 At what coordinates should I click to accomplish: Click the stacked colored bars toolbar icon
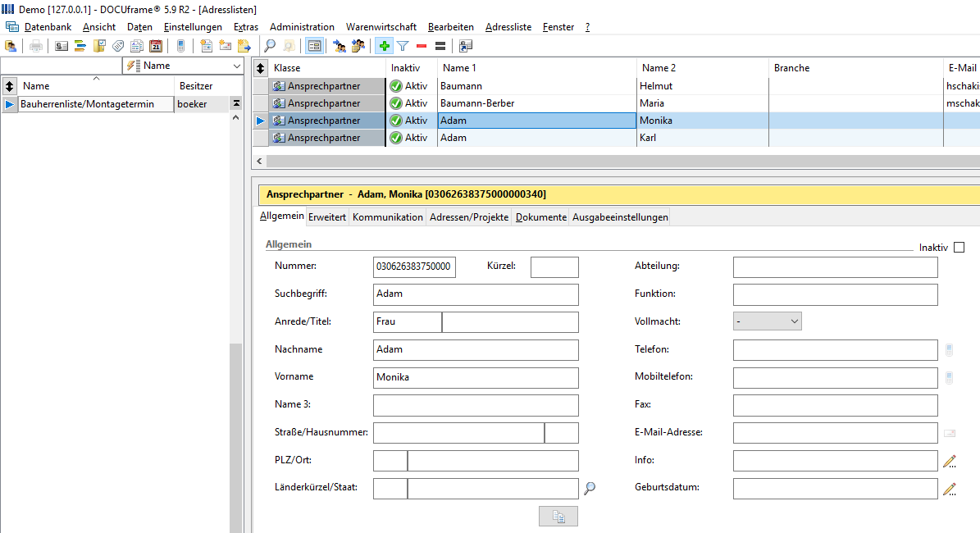(x=80, y=46)
